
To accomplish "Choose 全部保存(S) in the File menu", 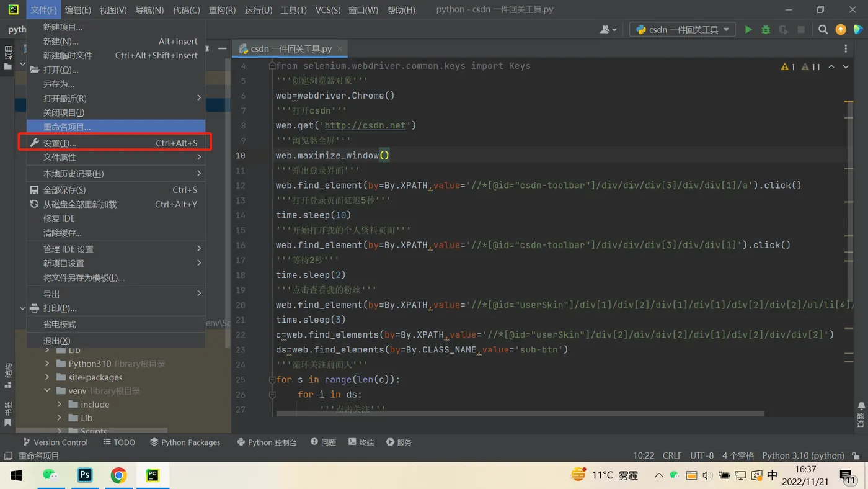I will point(116,190).
